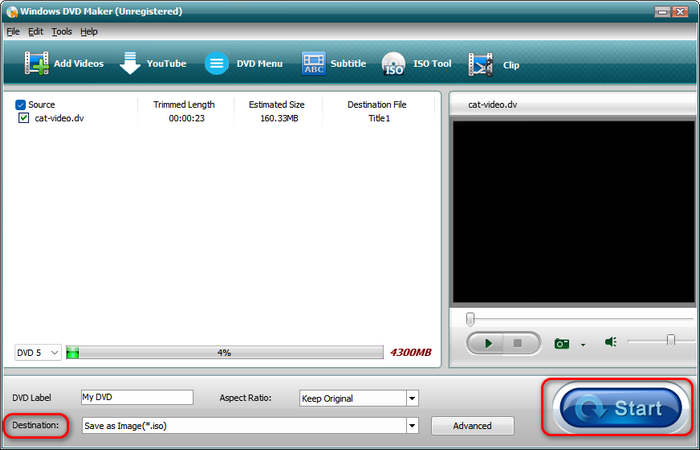Open the ISO Tool disc icon
This screenshot has height=450, width=700.
pos(393,64)
